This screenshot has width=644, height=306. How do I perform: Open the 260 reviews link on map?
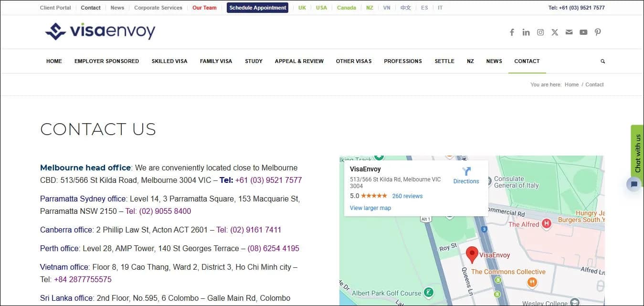pos(407,196)
